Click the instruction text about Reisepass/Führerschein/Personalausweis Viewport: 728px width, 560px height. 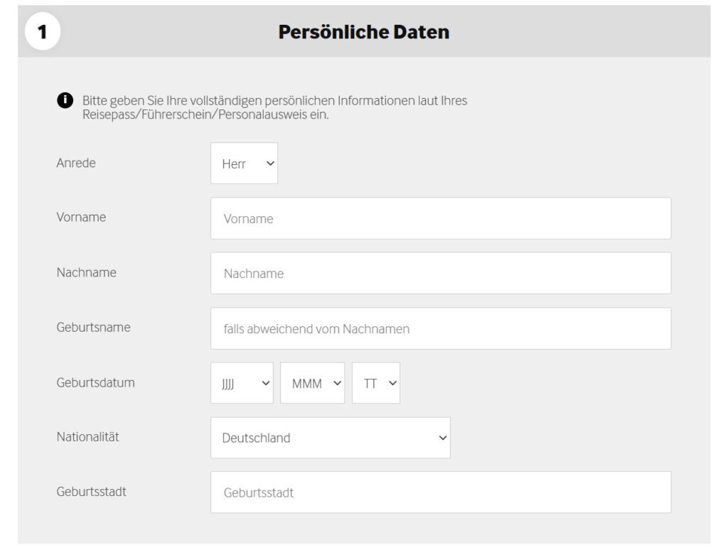point(274,107)
